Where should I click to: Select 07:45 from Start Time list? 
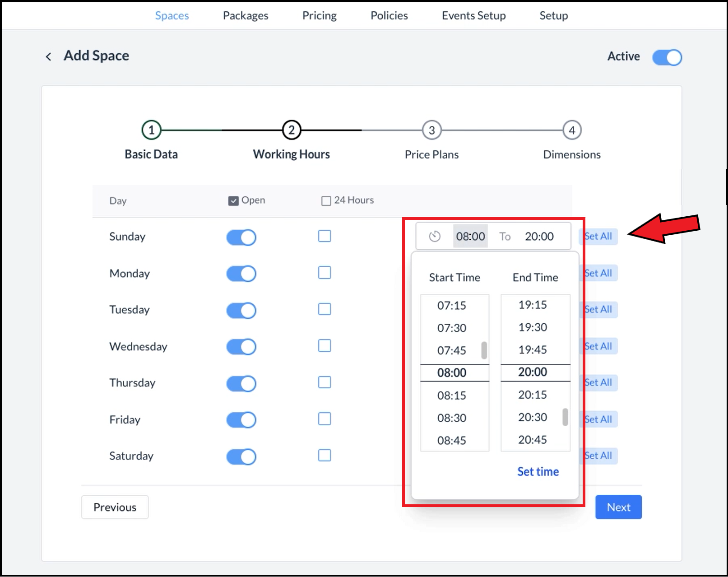[x=451, y=350]
